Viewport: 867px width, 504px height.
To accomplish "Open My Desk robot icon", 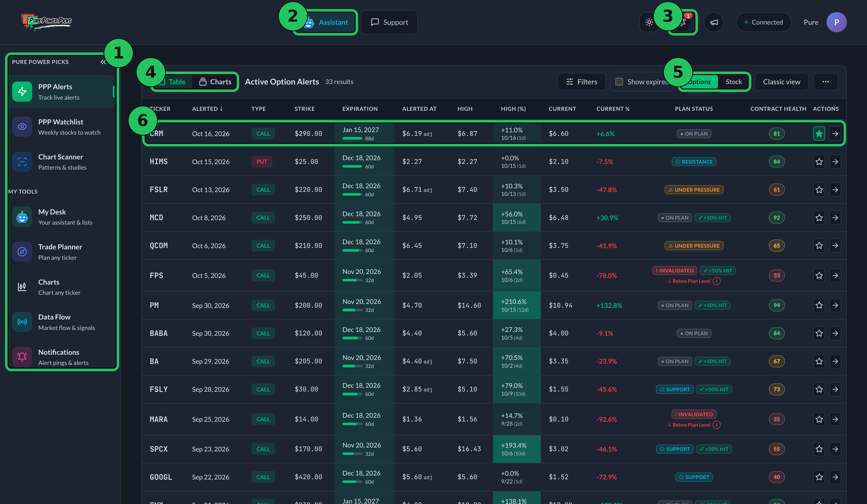I will point(22,217).
